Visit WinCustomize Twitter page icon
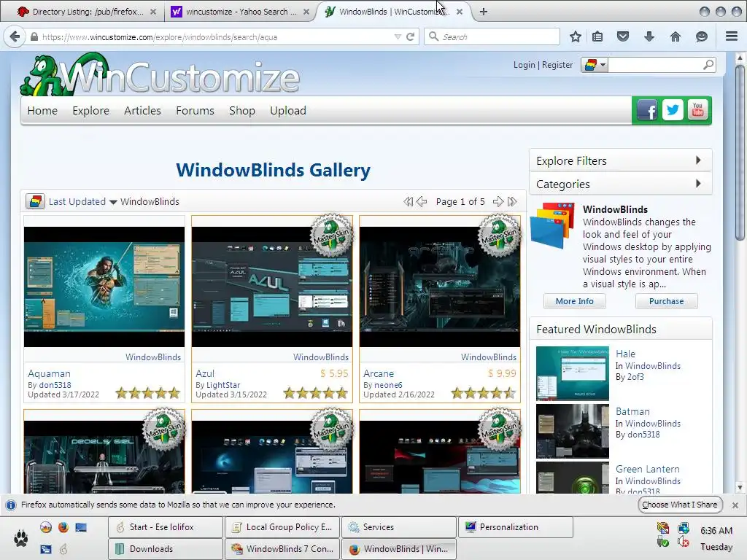747x560 pixels. (x=672, y=110)
